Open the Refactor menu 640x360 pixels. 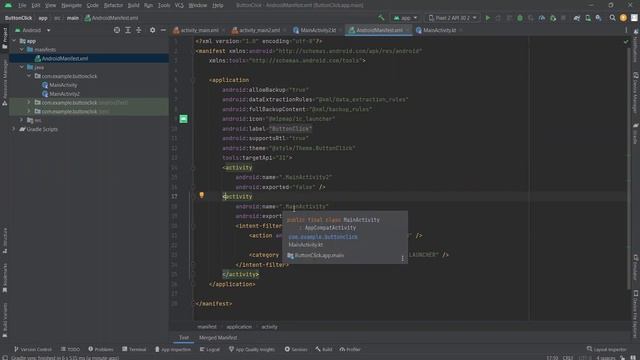pyautogui.click(x=113, y=5)
